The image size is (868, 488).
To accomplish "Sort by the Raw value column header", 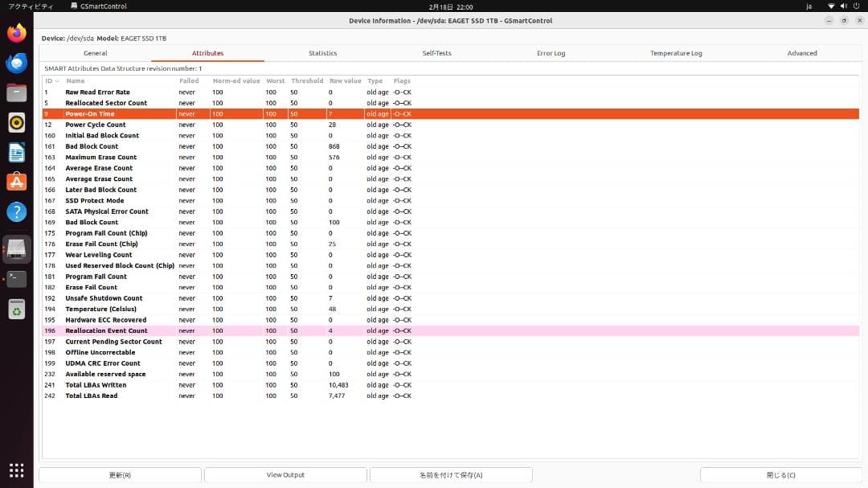I will (346, 81).
